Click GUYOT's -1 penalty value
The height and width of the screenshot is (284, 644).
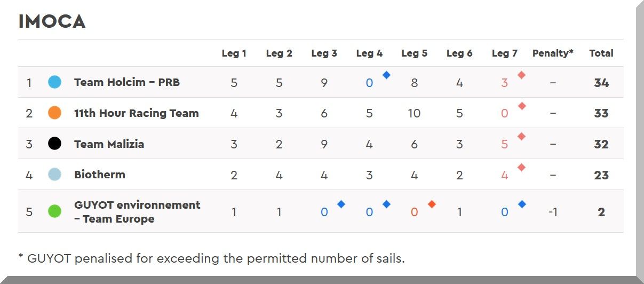(553, 212)
